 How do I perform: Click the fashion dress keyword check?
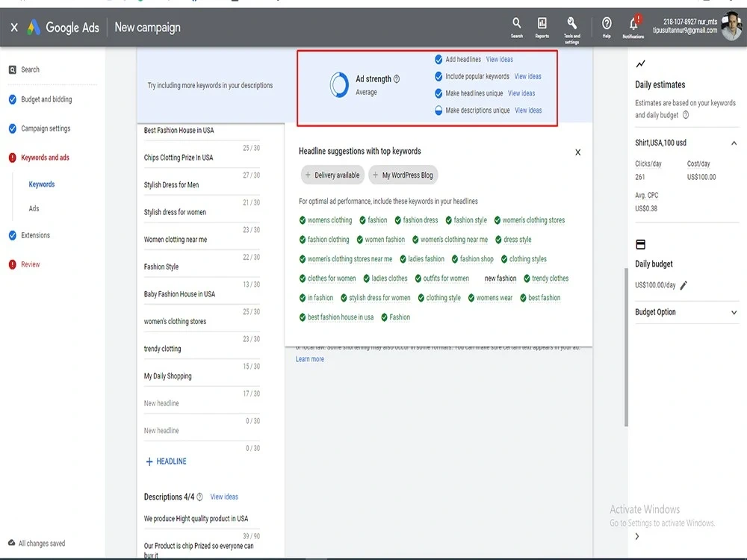(398, 220)
